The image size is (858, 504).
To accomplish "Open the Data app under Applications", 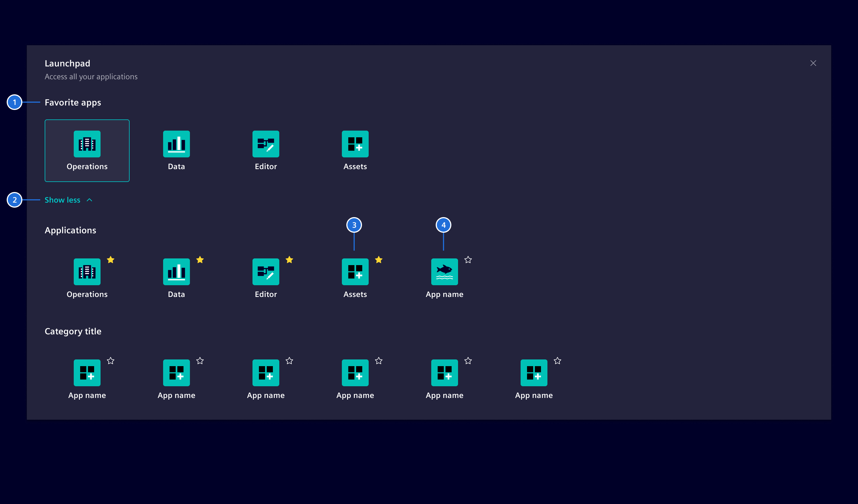I will (x=176, y=272).
